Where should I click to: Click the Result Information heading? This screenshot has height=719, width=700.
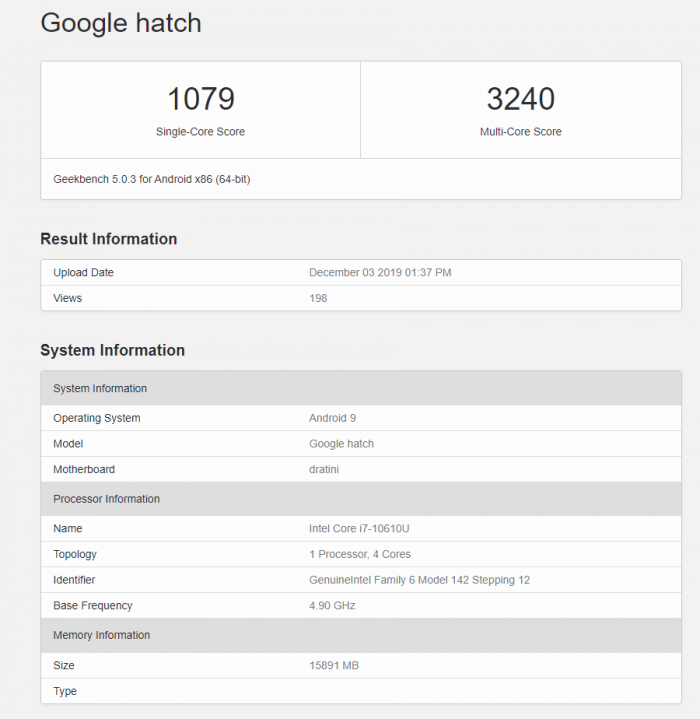coord(108,239)
